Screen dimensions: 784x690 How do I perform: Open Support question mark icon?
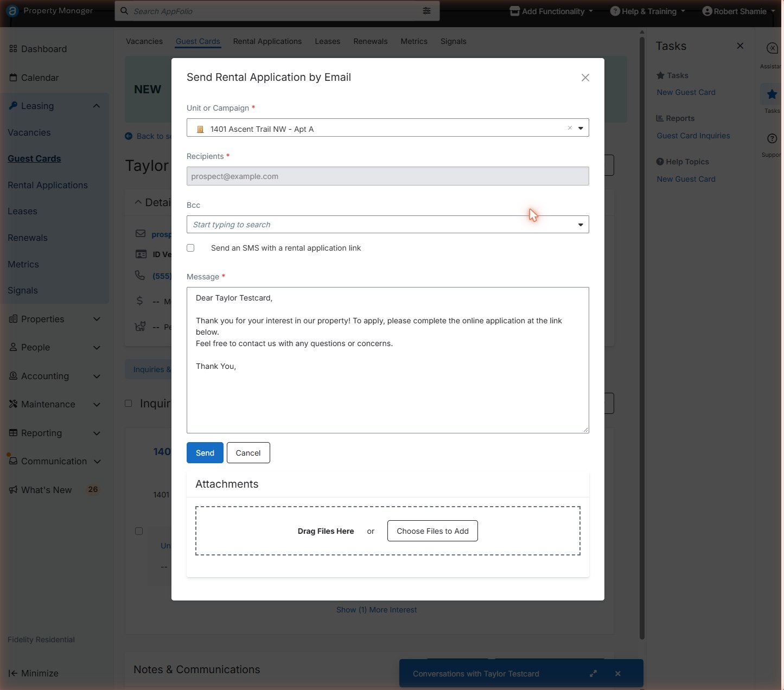[772, 139]
